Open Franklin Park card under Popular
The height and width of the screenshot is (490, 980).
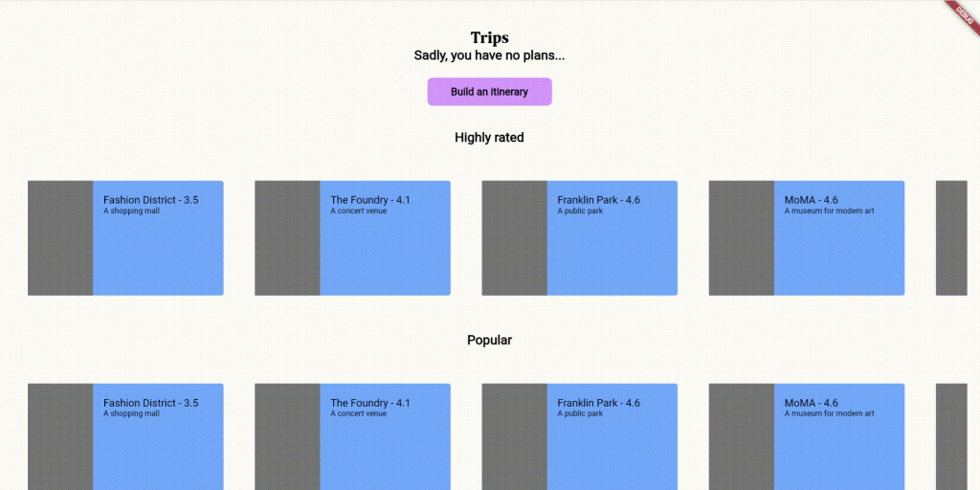[x=579, y=436]
